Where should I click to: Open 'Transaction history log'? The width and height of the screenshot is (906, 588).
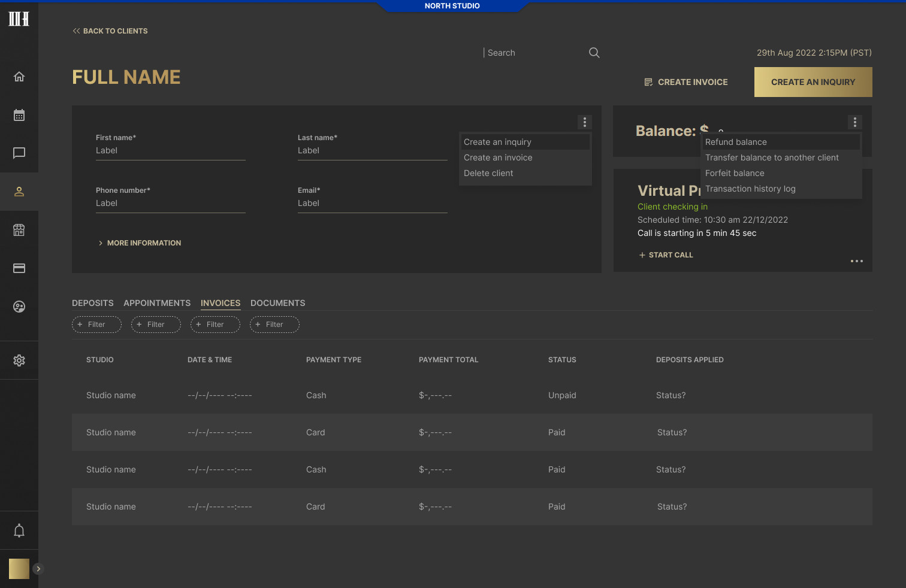point(781,189)
